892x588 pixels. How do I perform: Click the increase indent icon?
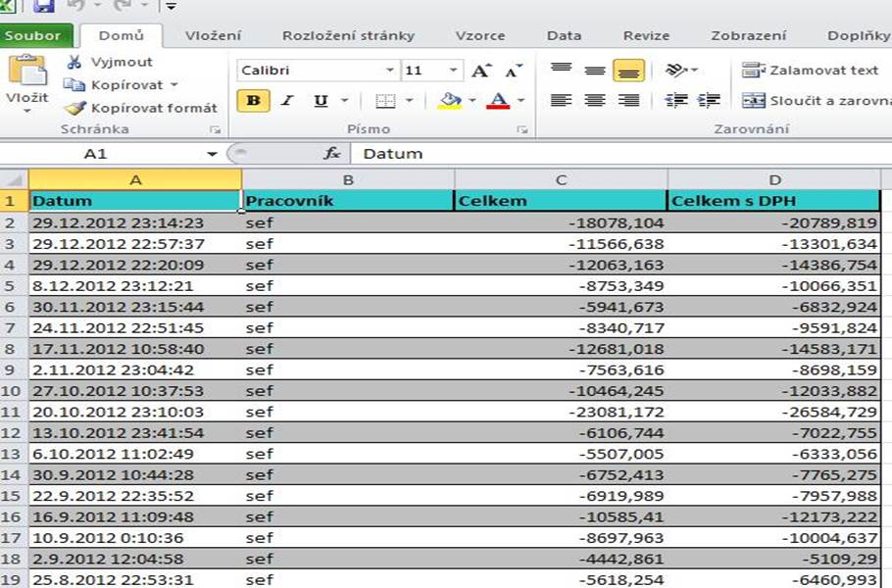click(x=709, y=100)
